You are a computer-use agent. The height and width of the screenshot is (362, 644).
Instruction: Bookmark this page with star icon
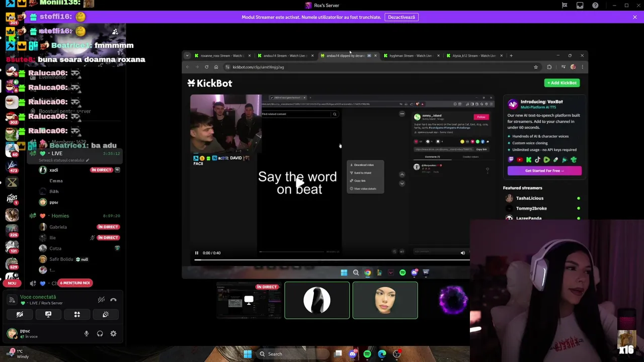click(536, 67)
